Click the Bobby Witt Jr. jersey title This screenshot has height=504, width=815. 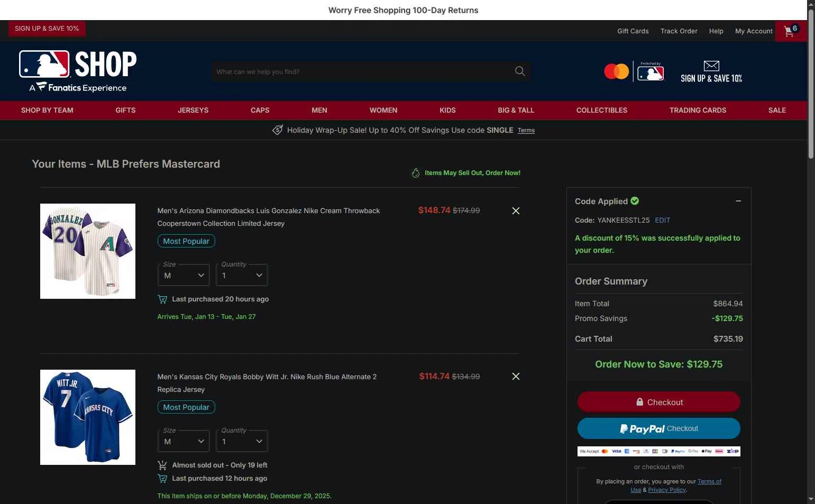(x=267, y=383)
